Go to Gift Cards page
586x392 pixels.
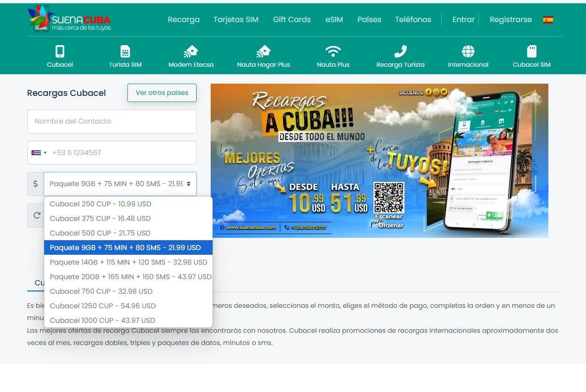[x=292, y=20]
